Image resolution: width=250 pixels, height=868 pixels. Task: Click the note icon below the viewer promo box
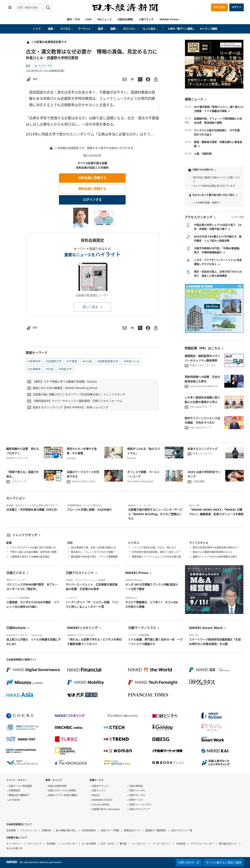click(x=132, y=328)
